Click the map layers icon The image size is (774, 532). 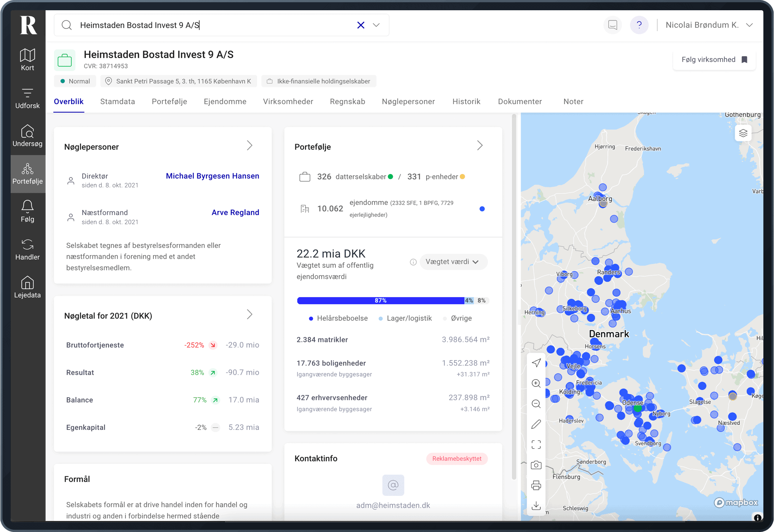coord(743,133)
